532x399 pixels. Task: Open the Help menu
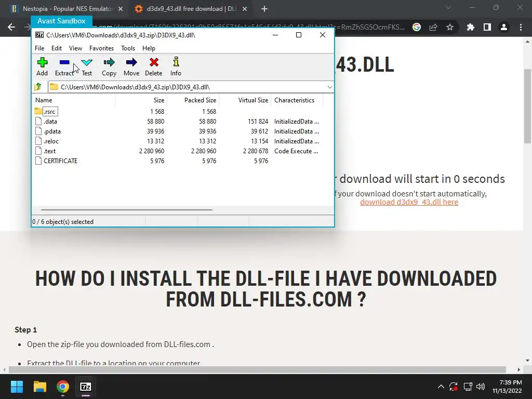149,48
